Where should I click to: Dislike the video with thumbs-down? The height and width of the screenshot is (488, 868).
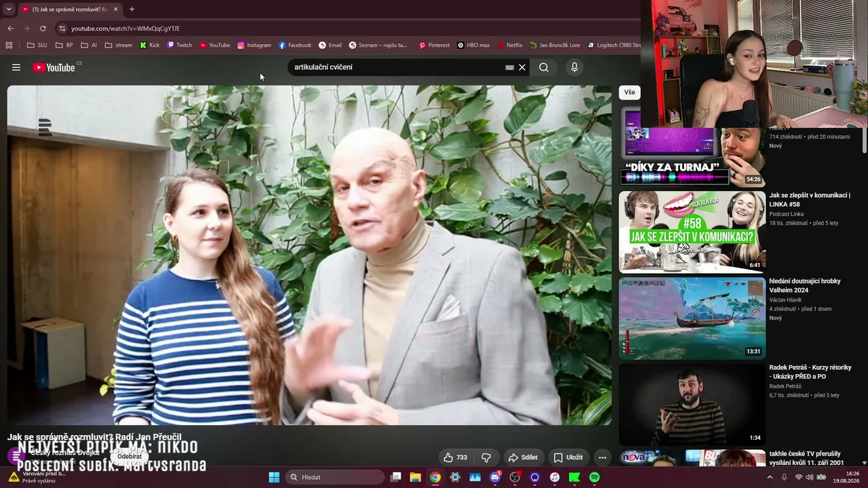click(x=486, y=457)
